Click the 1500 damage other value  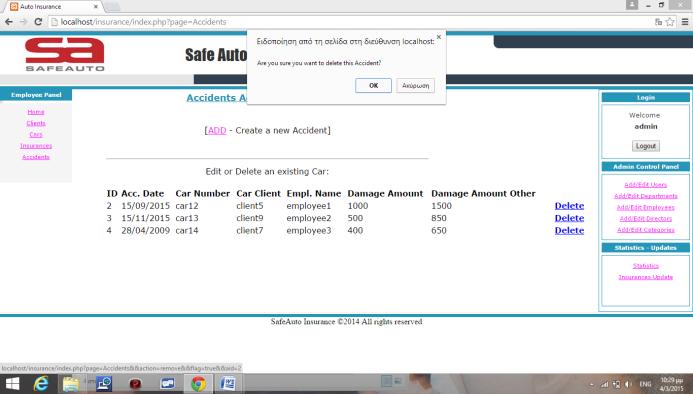pos(441,206)
